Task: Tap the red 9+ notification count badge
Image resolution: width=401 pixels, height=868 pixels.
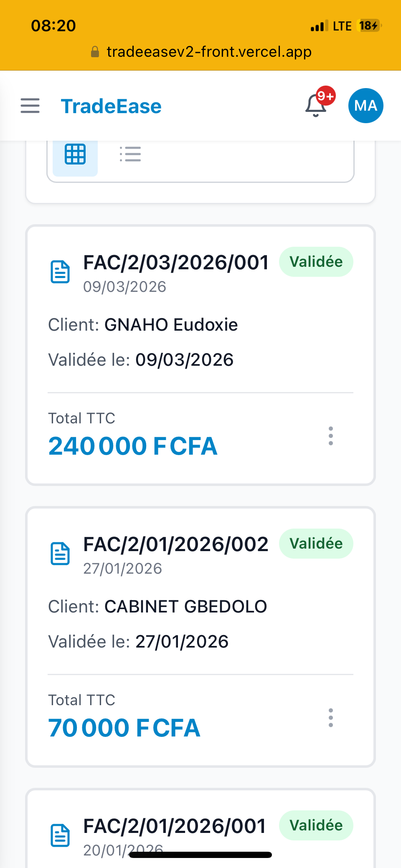Action: coord(326,96)
